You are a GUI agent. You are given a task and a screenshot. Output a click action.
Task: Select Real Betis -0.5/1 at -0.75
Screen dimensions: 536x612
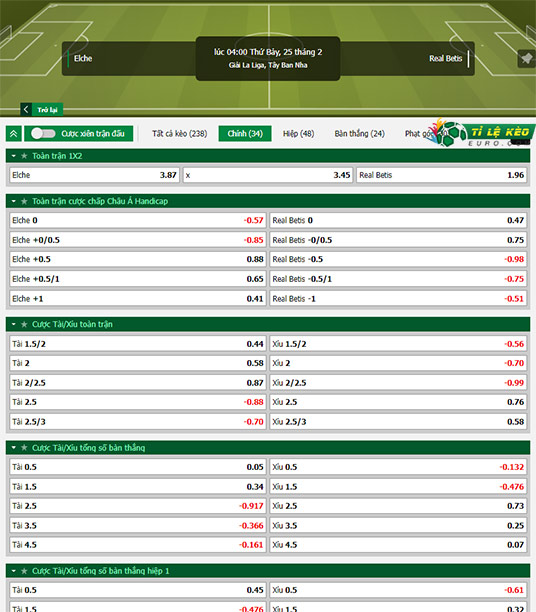398,279
